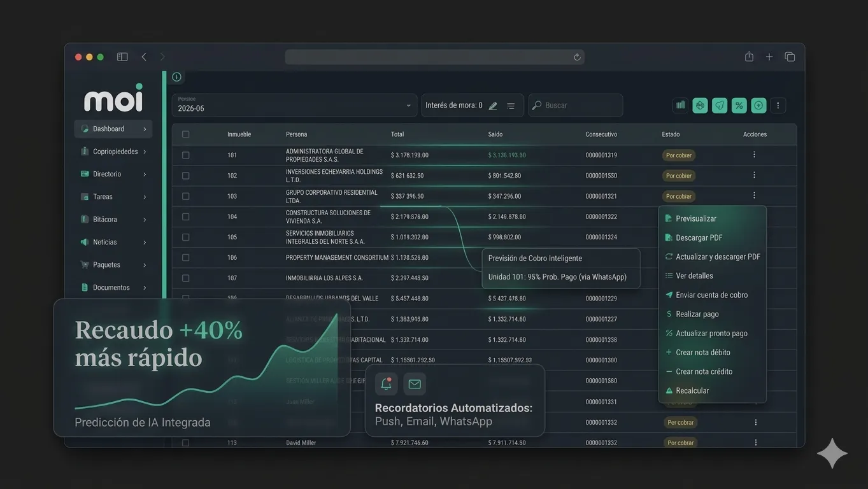This screenshot has width=868, height=489.
Task: Choose Enviar cuenta de cobro menu entry
Action: pos(712,295)
